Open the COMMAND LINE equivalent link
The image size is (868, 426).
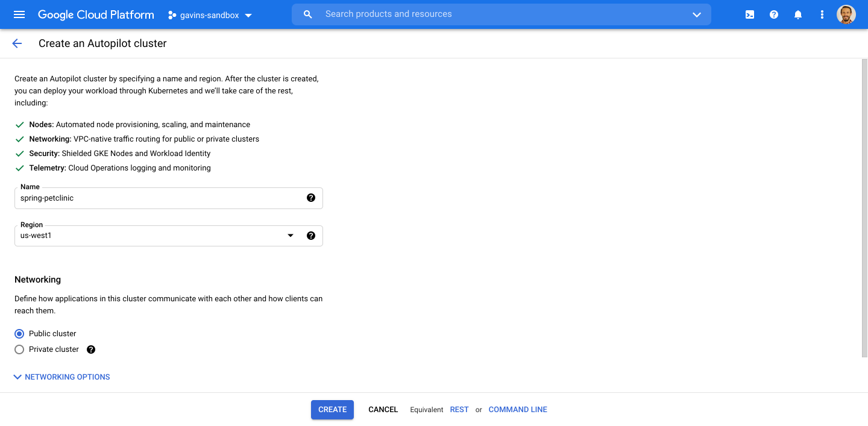517,409
